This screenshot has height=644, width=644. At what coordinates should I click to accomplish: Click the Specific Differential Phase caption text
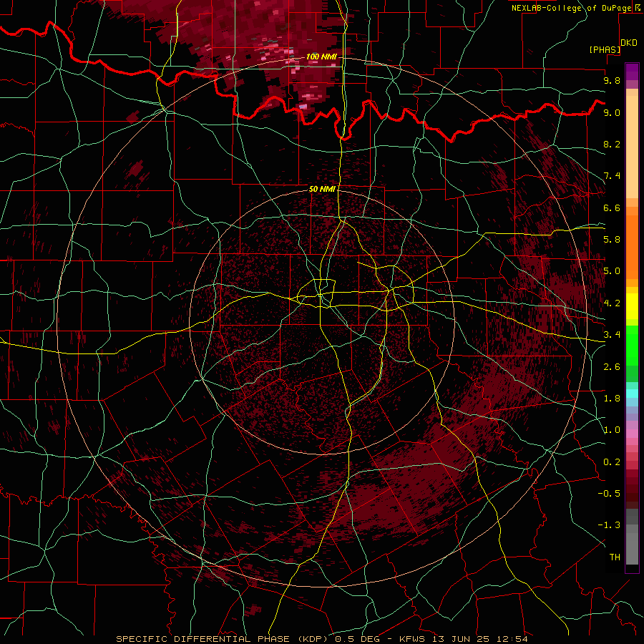click(321, 639)
